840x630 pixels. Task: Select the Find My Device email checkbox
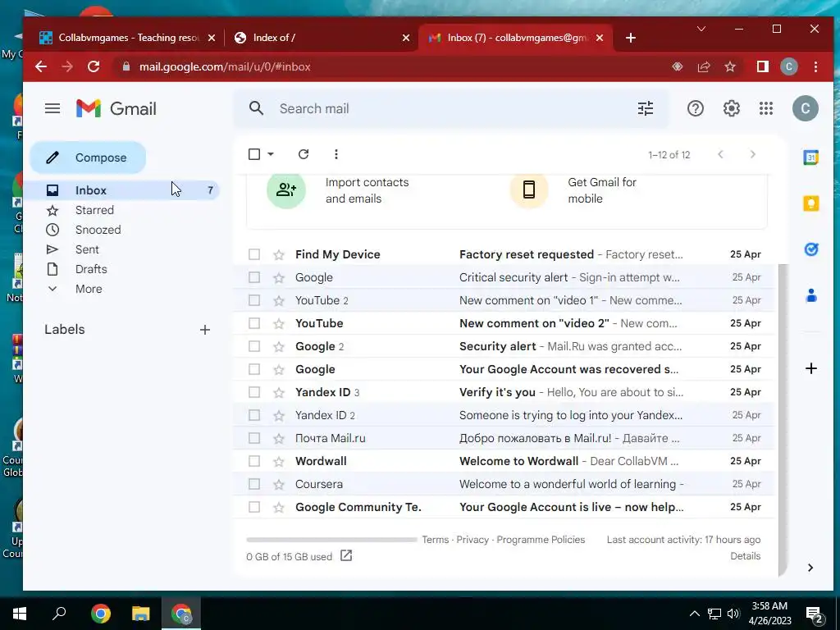[254, 254]
